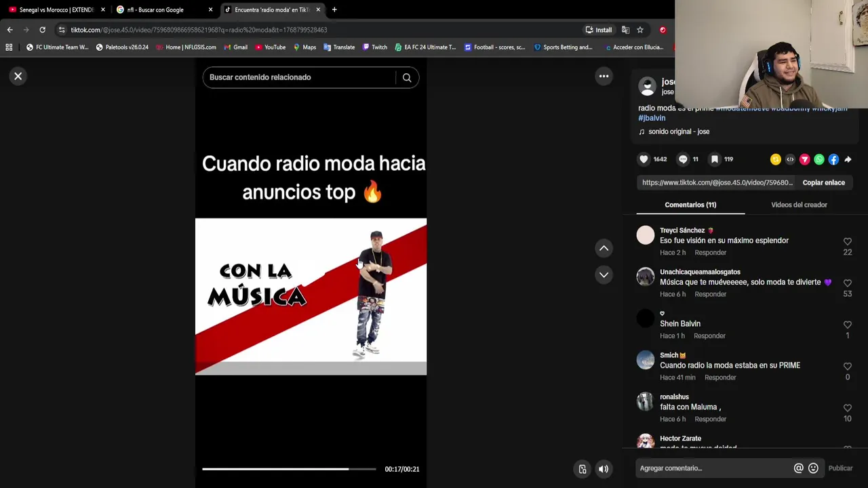
Task: Close the TikTok video viewer with X
Action: point(18,76)
